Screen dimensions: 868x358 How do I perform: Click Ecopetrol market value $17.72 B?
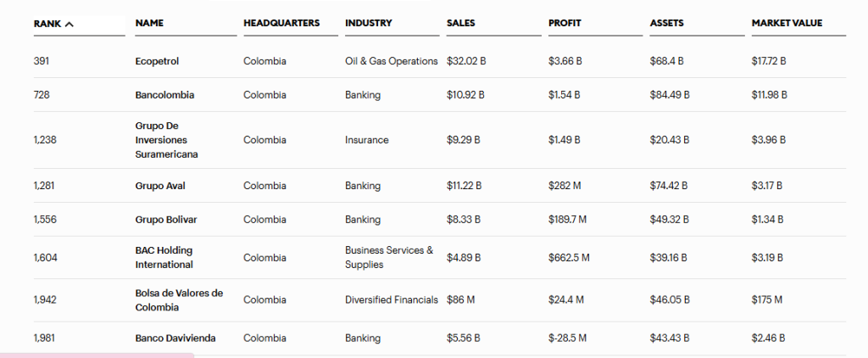[x=769, y=62]
